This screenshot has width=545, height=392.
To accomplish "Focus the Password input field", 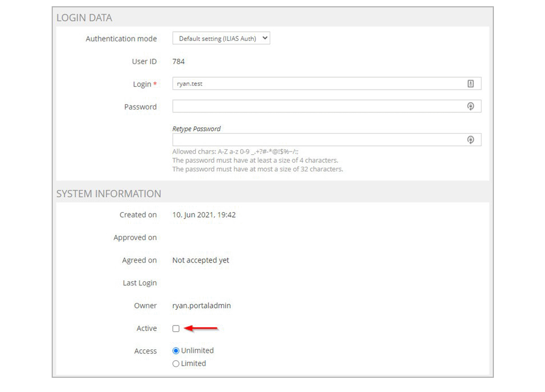I will click(327, 106).
